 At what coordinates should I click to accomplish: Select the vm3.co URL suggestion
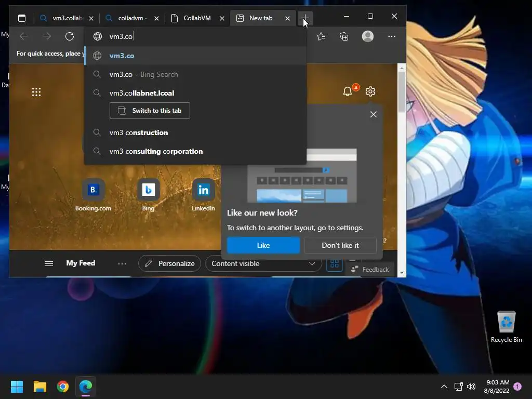(195, 56)
